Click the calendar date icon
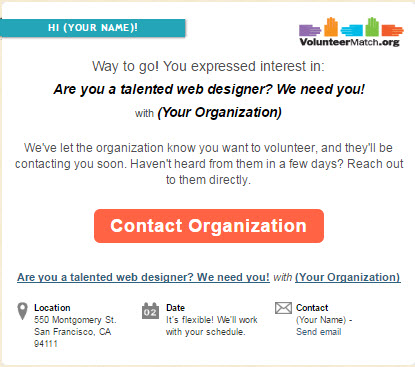This screenshot has height=367, width=415. (x=150, y=311)
